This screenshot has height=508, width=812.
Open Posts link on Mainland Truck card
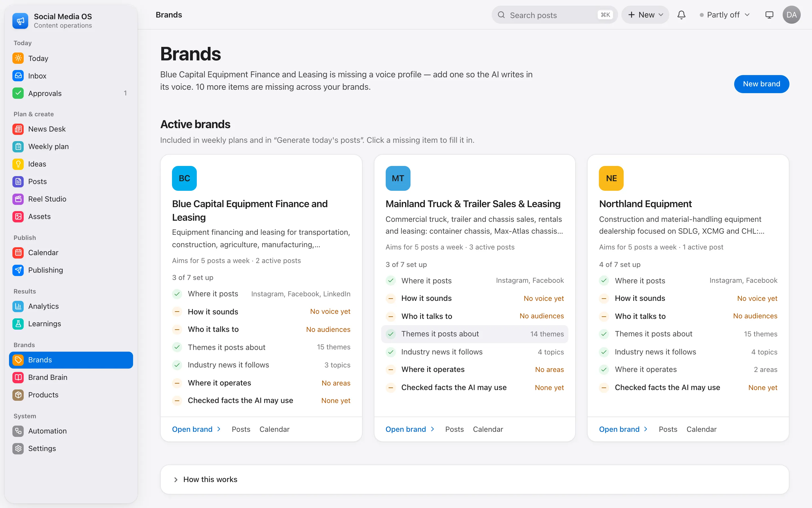tap(454, 429)
